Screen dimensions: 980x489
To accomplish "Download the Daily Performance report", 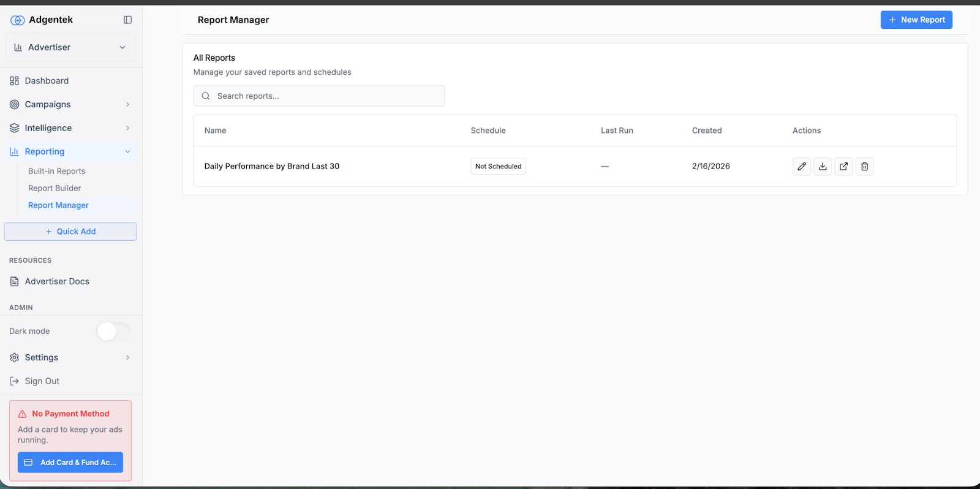I will click(823, 166).
